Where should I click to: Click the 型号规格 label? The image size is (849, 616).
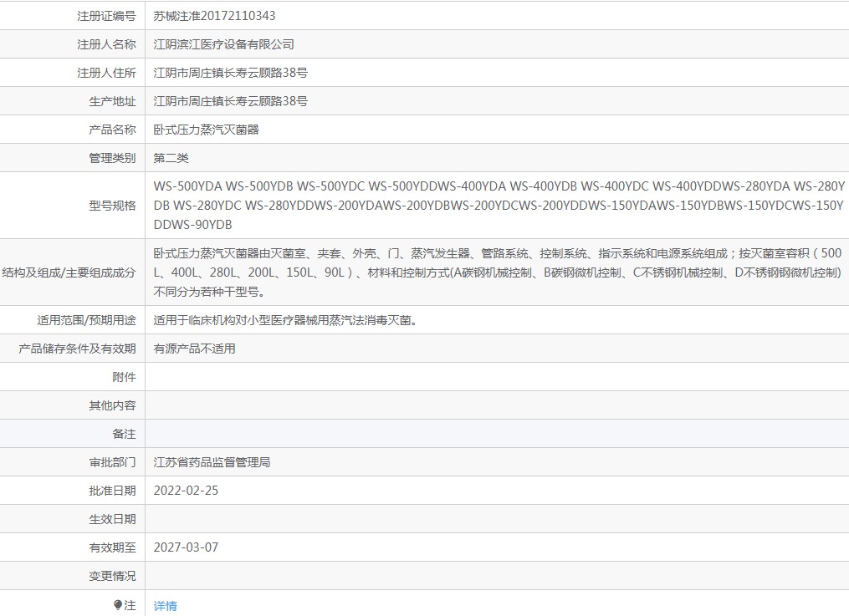[113, 206]
